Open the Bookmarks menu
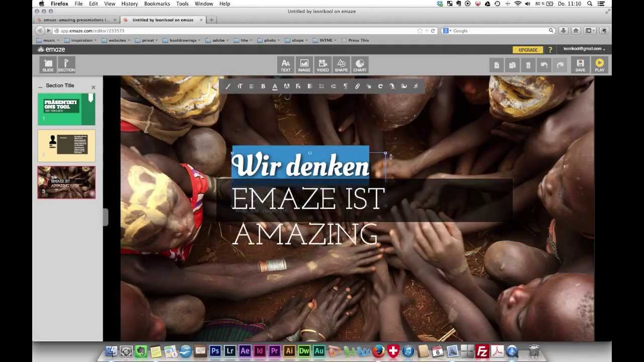This screenshot has height=362, width=644. pos(157,4)
